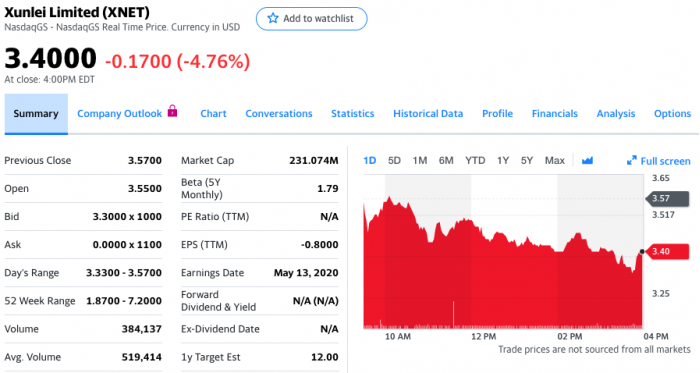Click the lock icon beside Company Outlook

tap(172, 111)
